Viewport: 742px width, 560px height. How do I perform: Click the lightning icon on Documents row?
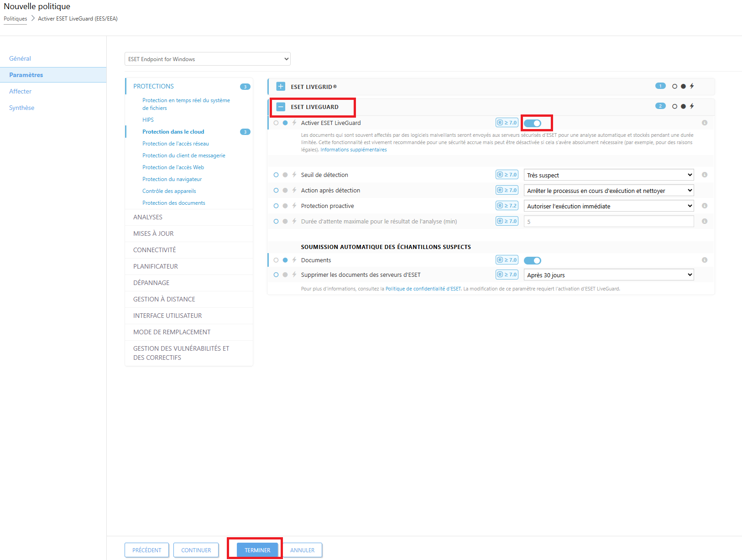pos(294,260)
